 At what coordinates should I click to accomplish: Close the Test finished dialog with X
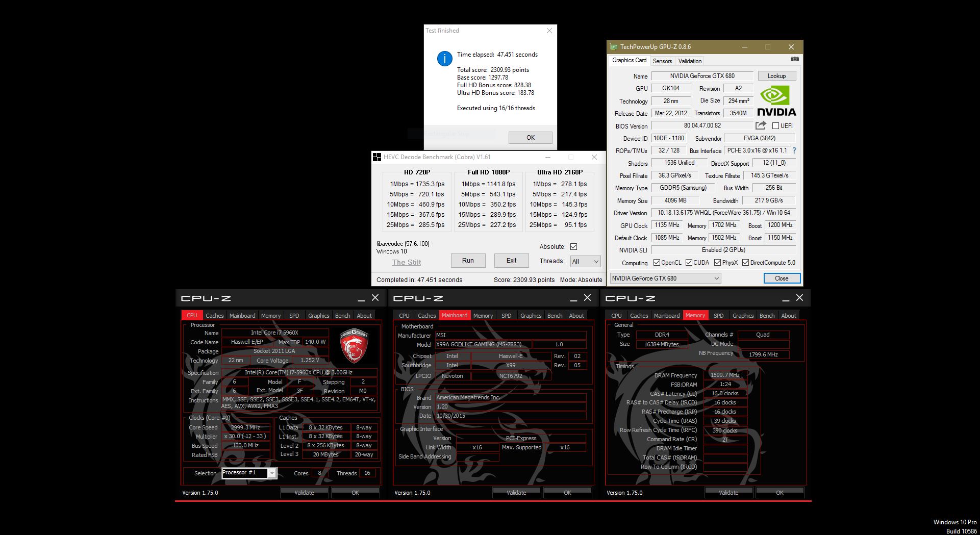coord(549,31)
